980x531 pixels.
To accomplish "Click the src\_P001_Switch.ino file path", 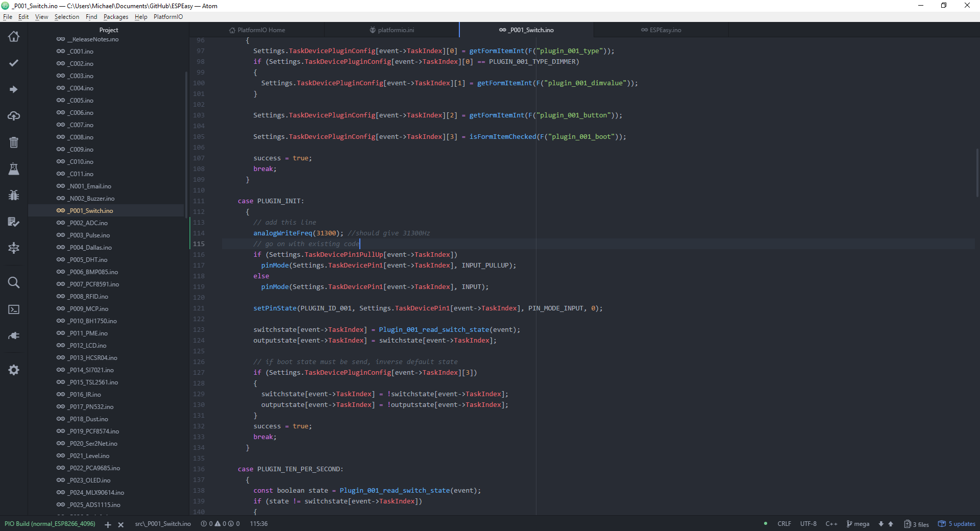I will pos(163,524).
